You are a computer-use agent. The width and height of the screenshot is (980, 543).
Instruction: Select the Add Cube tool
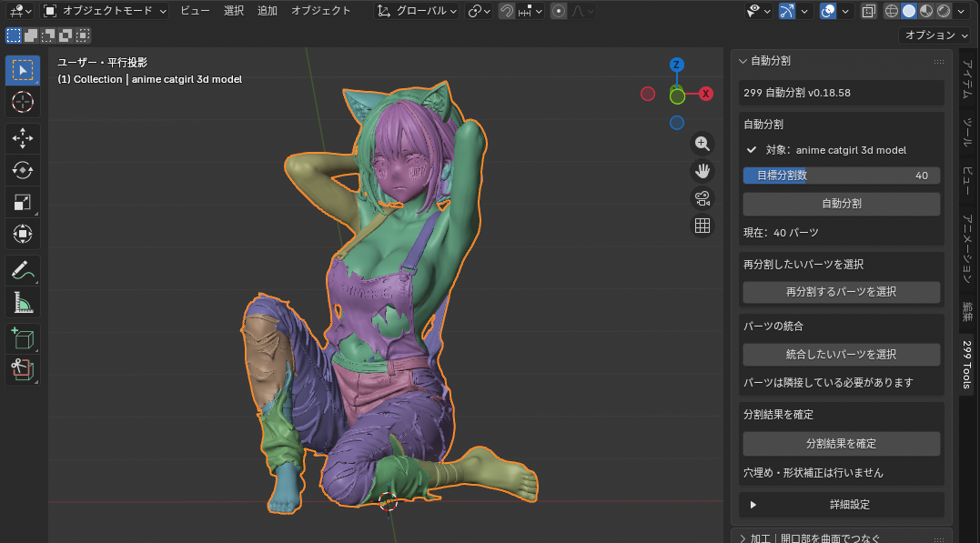click(x=23, y=338)
